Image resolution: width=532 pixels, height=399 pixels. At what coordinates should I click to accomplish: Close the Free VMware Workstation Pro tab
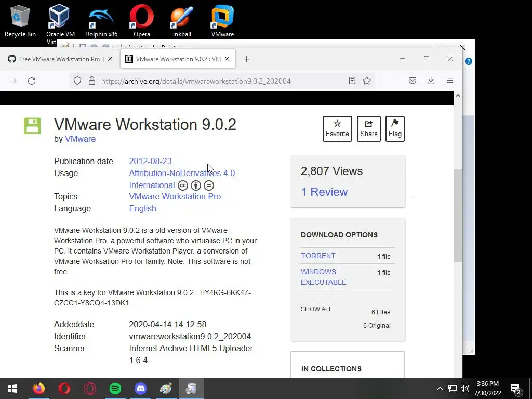[110, 59]
